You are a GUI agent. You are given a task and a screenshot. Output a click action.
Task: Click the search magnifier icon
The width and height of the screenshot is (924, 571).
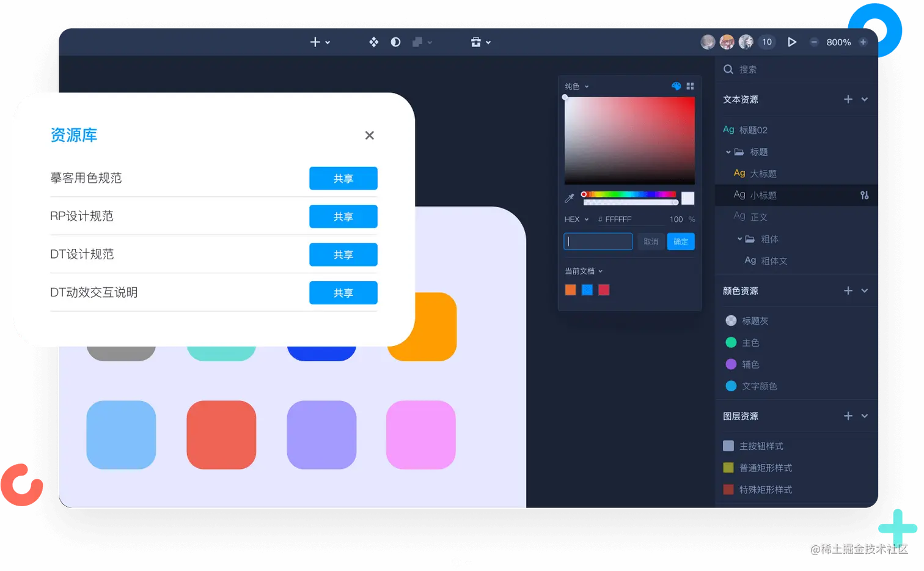pos(728,69)
